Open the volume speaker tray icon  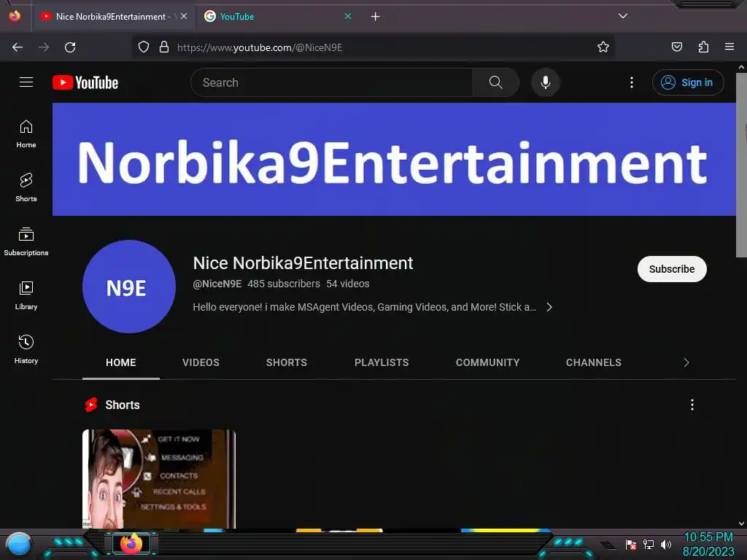[x=666, y=544]
